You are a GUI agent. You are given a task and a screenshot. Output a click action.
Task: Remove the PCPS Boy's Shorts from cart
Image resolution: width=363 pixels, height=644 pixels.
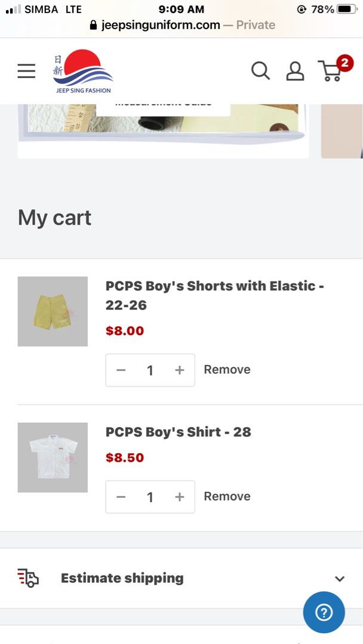227,369
